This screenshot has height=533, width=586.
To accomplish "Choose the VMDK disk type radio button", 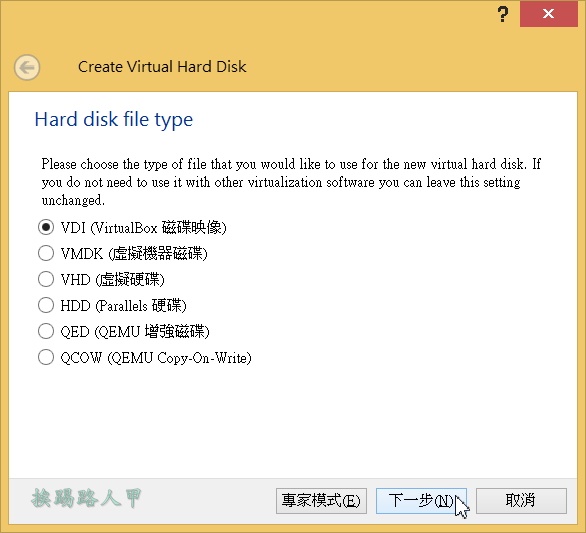I will click(46, 253).
